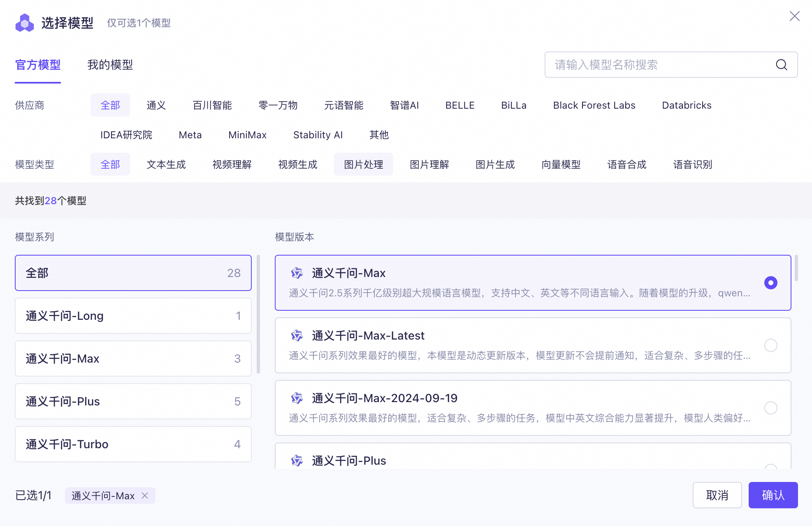Select model type 文本生成
The width and height of the screenshot is (812, 526).
pos(166,164)
